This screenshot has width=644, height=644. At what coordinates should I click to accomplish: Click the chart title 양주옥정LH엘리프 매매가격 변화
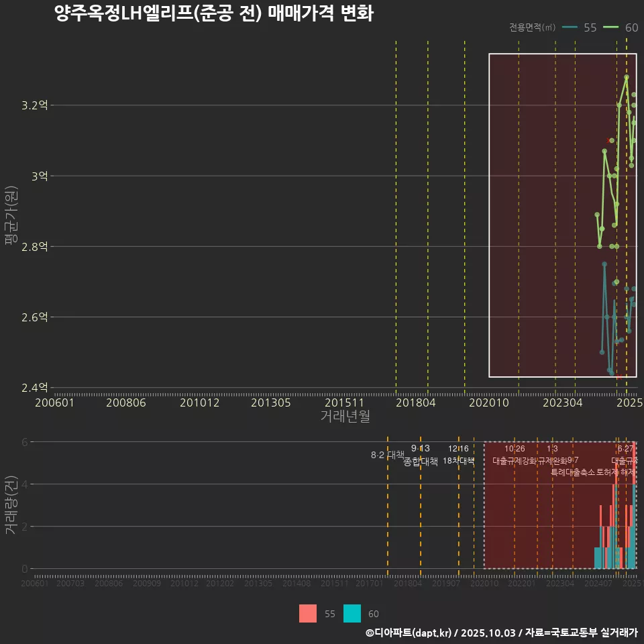point(213,13)
